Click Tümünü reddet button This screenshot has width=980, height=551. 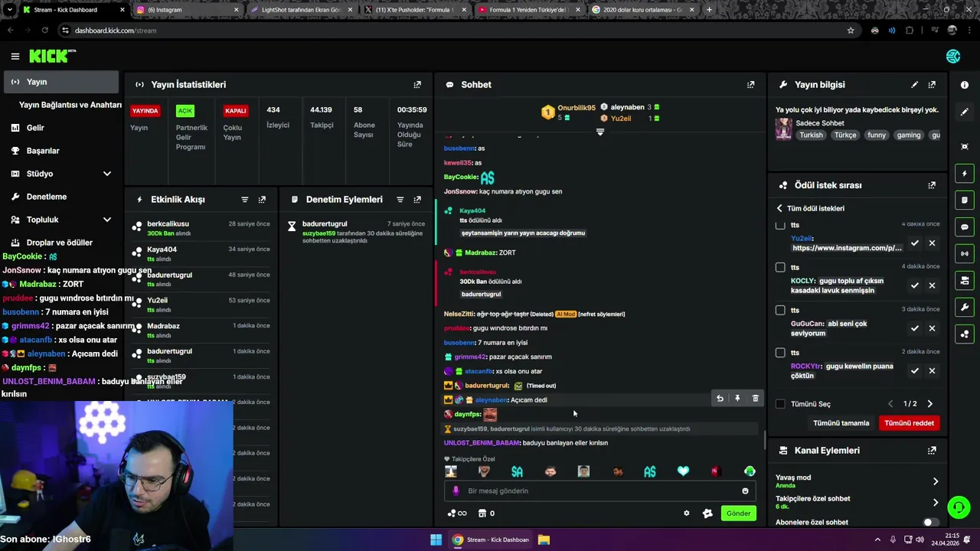[909, 423]
